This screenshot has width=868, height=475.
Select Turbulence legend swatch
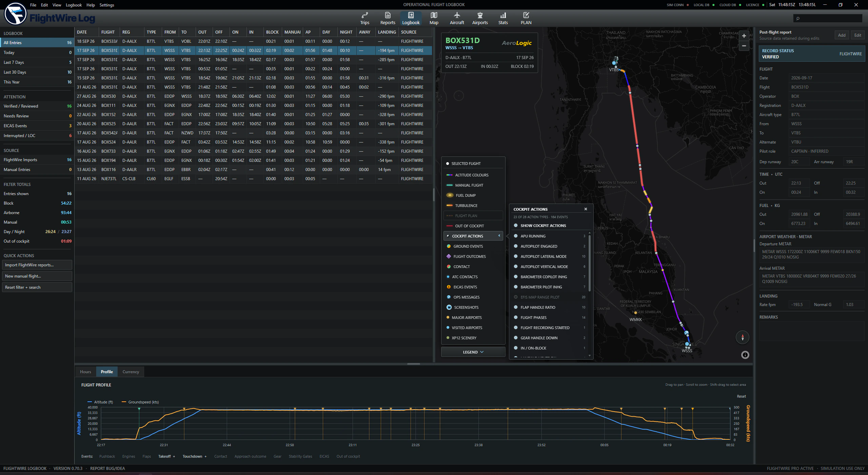click(450, 206)
